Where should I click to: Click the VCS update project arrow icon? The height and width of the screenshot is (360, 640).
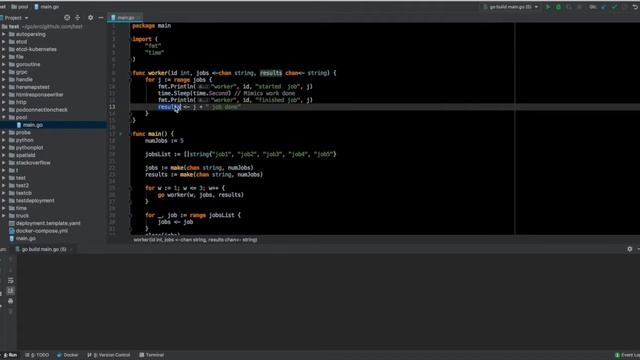604,7
